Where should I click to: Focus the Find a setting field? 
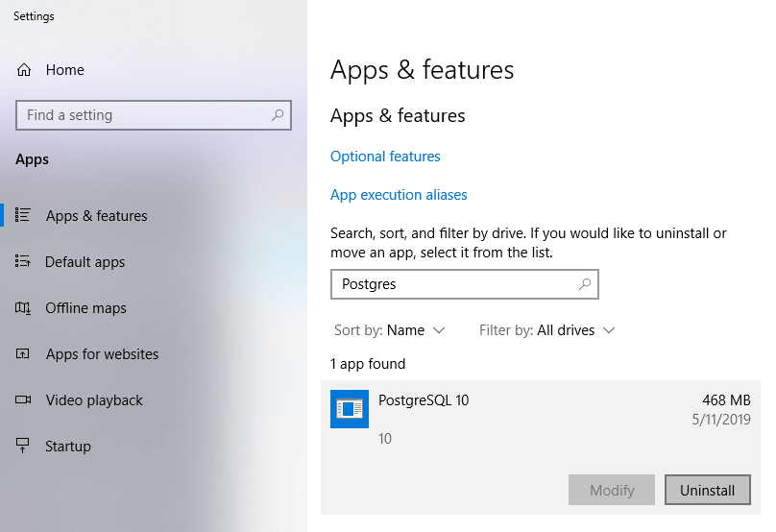coord(154,115)
